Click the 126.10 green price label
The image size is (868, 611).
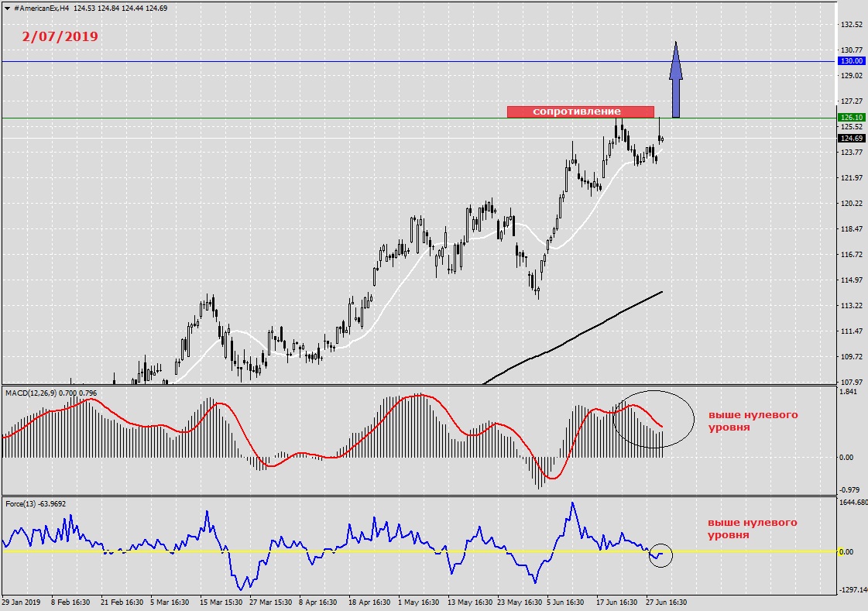[852, 118]
